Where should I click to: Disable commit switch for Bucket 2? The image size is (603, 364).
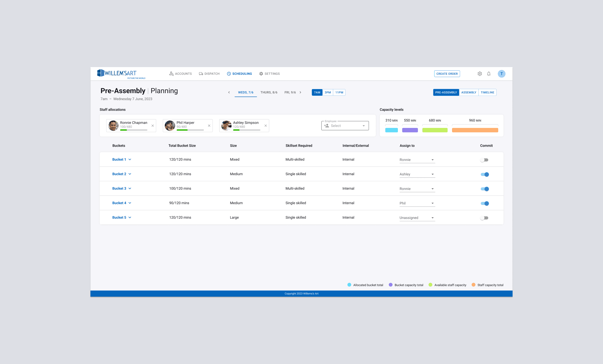(485, 174)
